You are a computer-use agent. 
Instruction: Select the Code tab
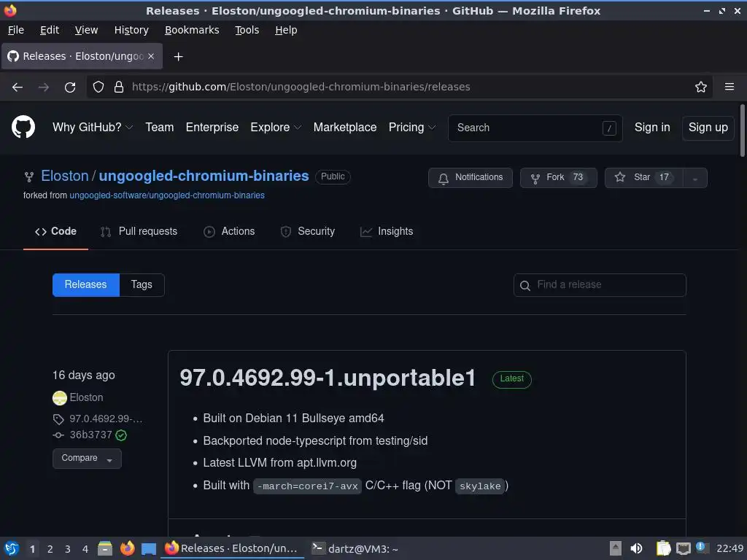click(x=55, y=231)
